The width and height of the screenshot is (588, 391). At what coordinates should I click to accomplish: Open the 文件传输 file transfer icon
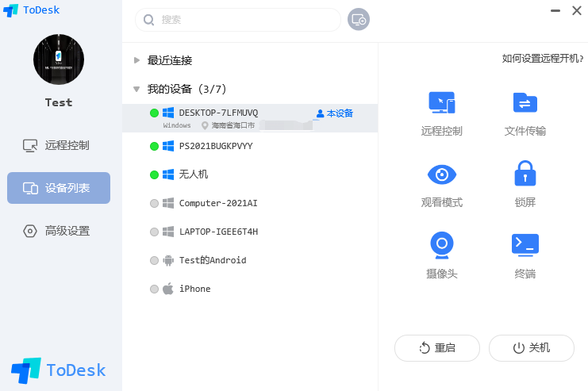(525, 103)
